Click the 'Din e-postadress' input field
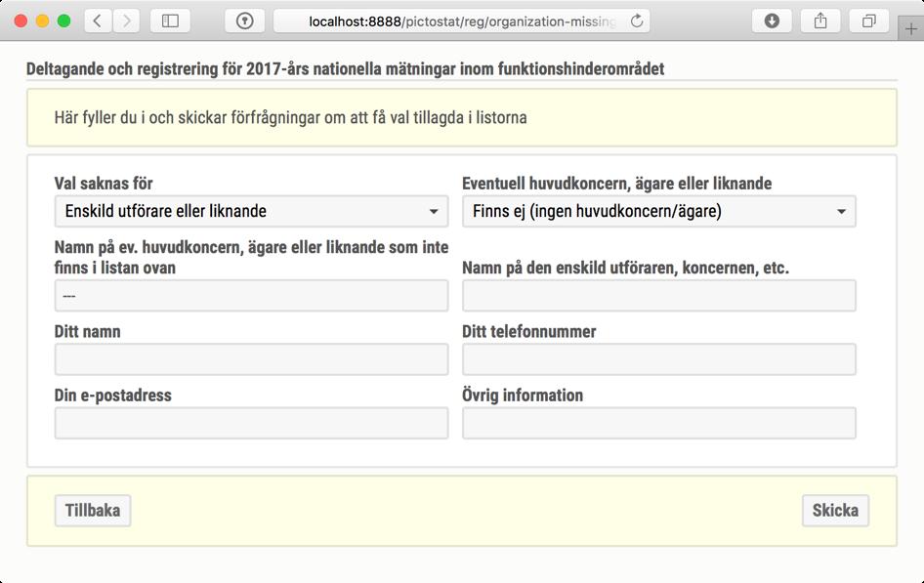Viewport: 924px width, 583px height. click(x=252, y=423)
